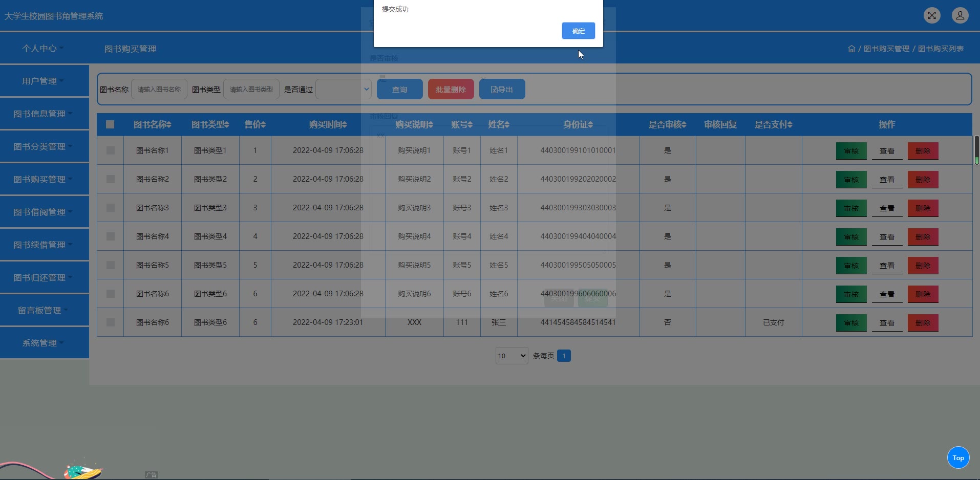Open the 图书归还管理 sidebar menu
Image resolution: width=980 pixels, height=480 pixels.
pos(43,277)
